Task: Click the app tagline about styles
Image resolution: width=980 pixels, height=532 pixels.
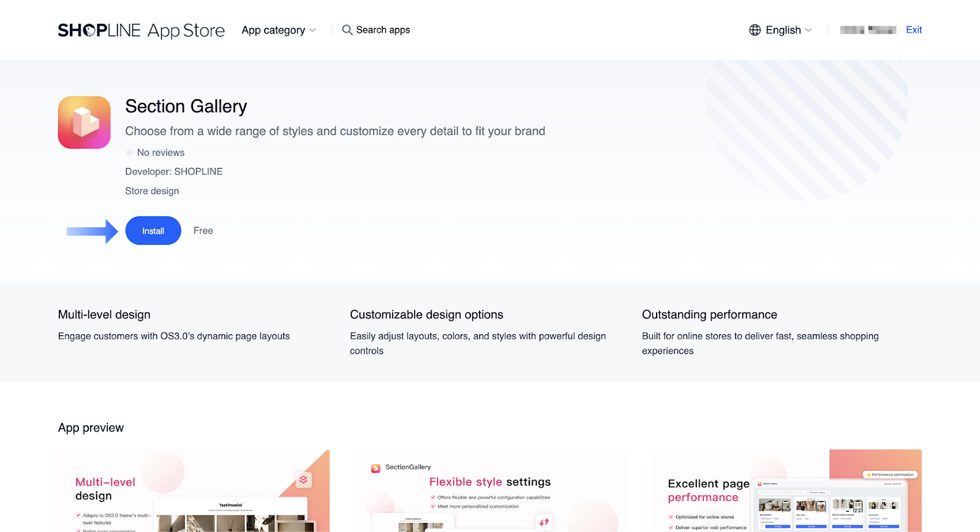Action: tap(335, 131)
